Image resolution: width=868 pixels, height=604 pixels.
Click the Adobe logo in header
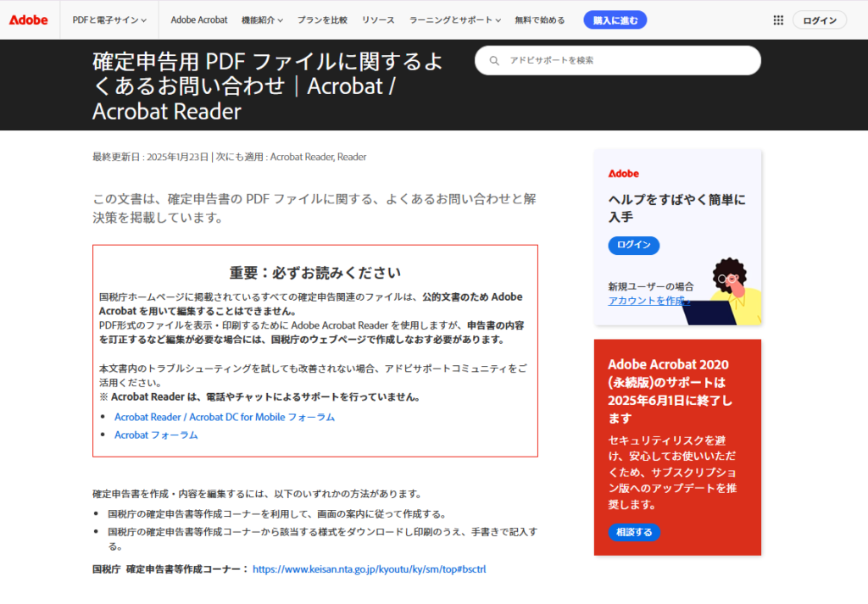pyautogui.click(x=29, y=19)
